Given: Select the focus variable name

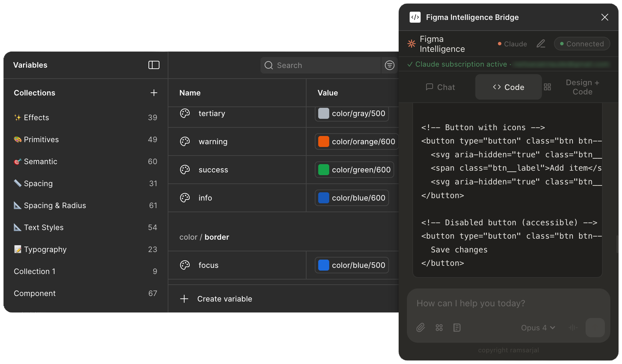Looking at the screenshot, I should [209, 265].
